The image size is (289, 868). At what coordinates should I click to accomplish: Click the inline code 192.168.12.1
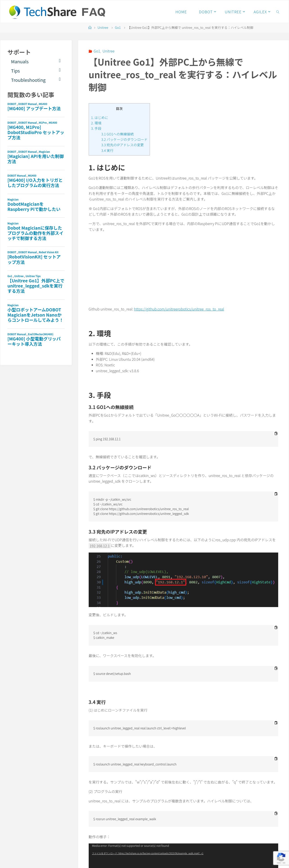[x=99, y=546]
